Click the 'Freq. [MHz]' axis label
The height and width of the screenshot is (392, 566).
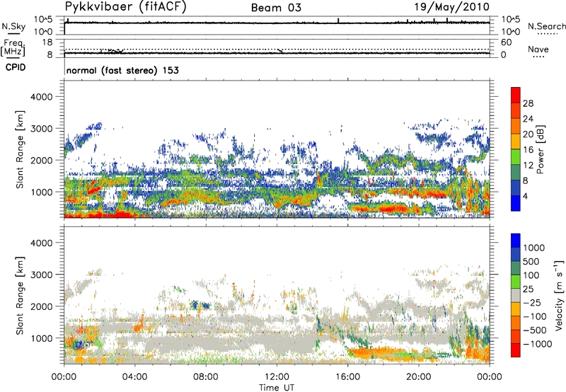pyautogui.click(x=13, y=47)
